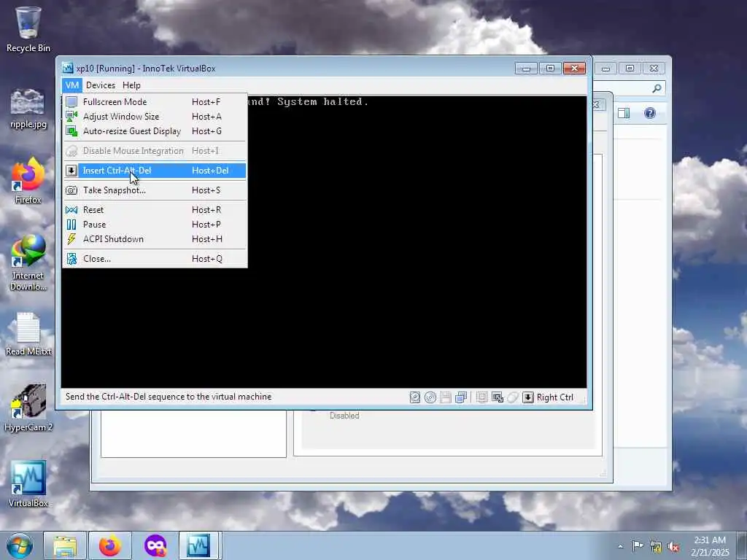This screenshot has width=747, height=560.
Task: Select HyperCam 2 desktop shortcut
Action: click(28, 408)
